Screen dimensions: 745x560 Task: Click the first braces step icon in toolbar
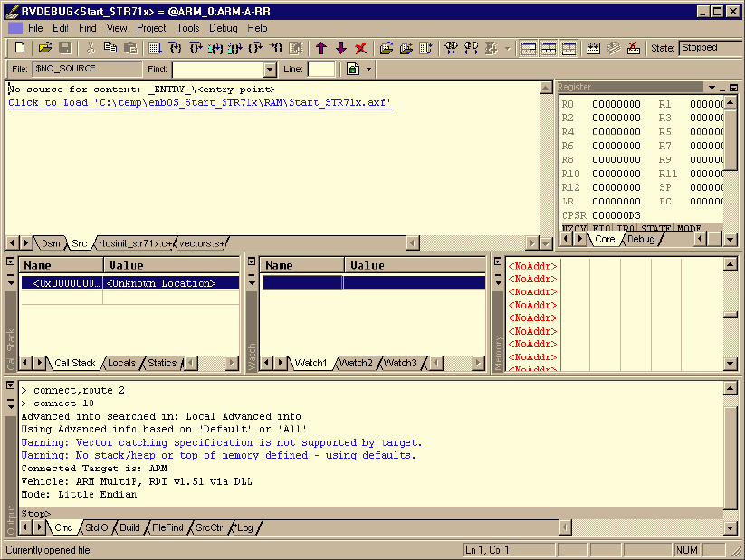coord(175,48)
